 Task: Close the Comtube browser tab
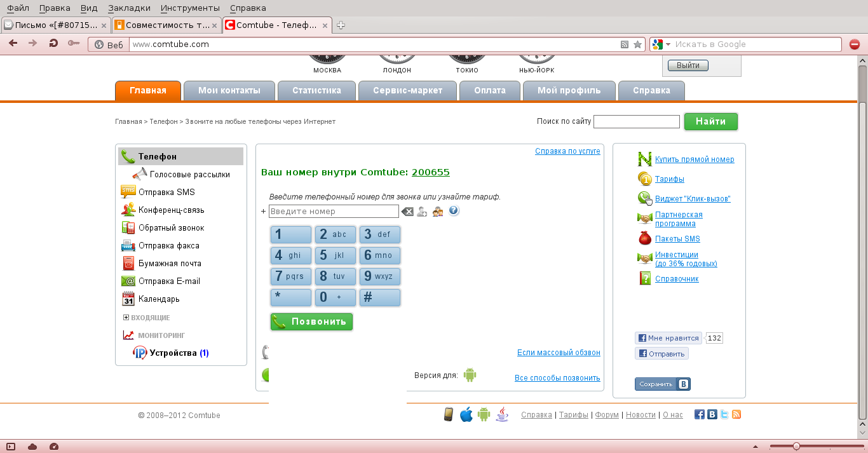tap(326, 25)
